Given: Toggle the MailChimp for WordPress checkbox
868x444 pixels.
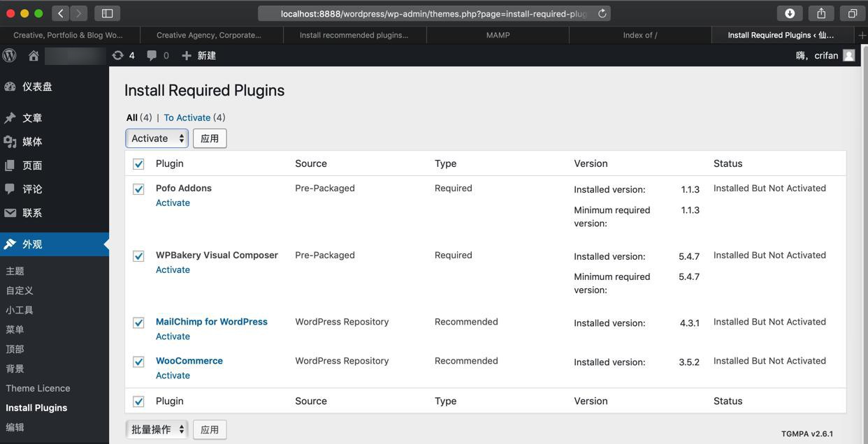Looking at the screenshot, I should coord(138,323).
